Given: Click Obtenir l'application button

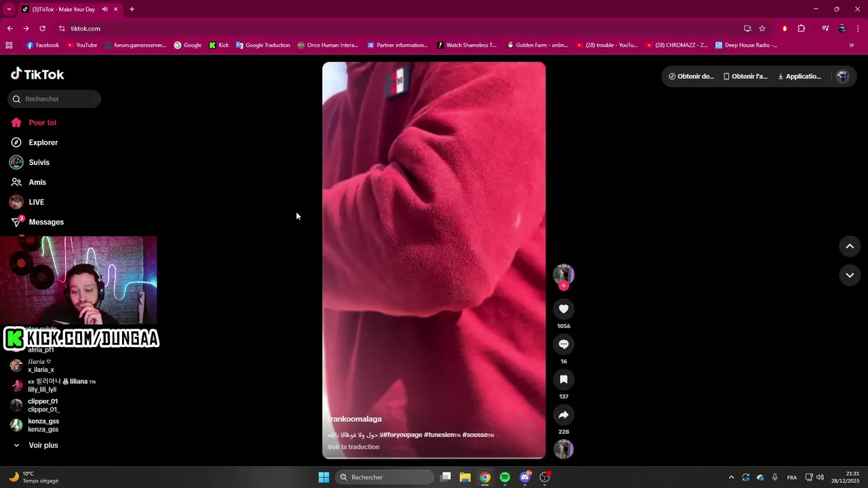Looking at the screenshot, I should (x=745, y=77).
